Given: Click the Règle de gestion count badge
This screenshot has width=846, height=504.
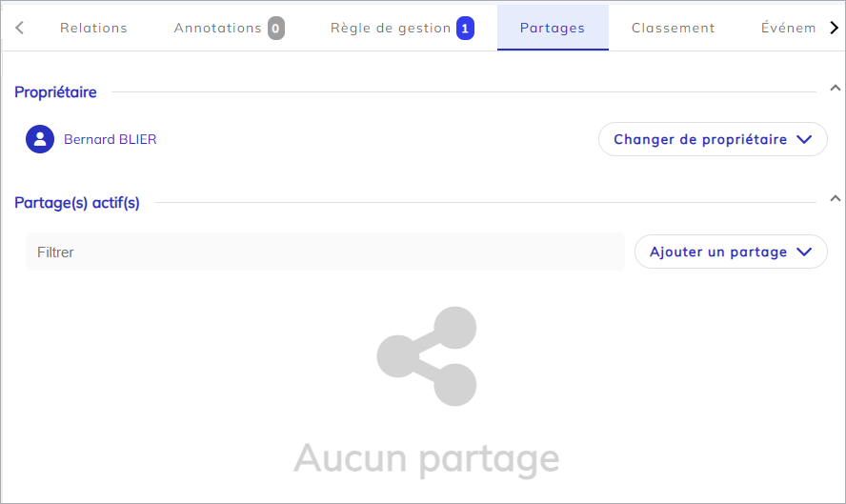Looking at the screenshot, I should (465, 28).
